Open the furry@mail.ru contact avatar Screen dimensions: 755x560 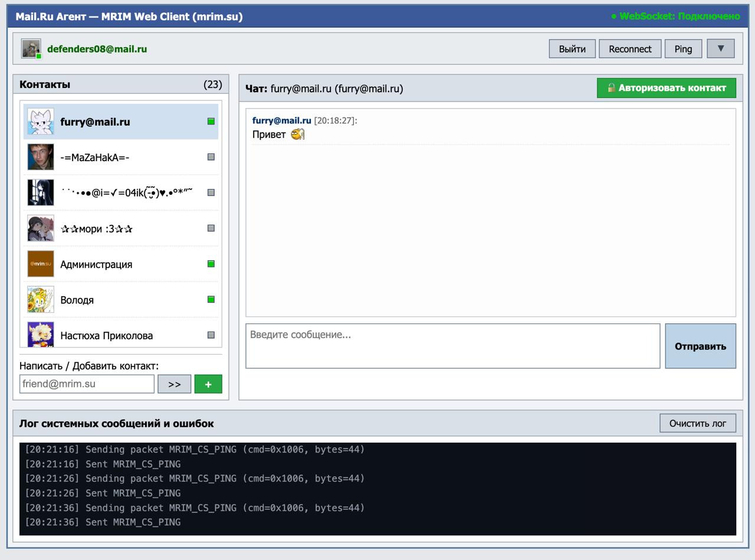pos(41,122)
